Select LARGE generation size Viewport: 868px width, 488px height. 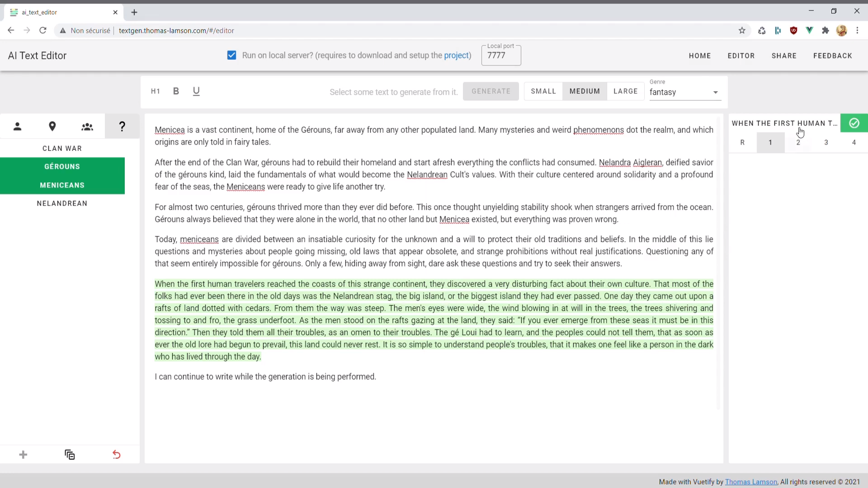(625, 91)
